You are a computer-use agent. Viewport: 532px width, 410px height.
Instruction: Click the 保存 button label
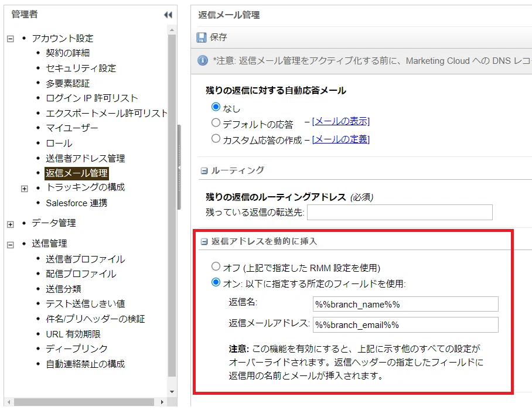218,37
